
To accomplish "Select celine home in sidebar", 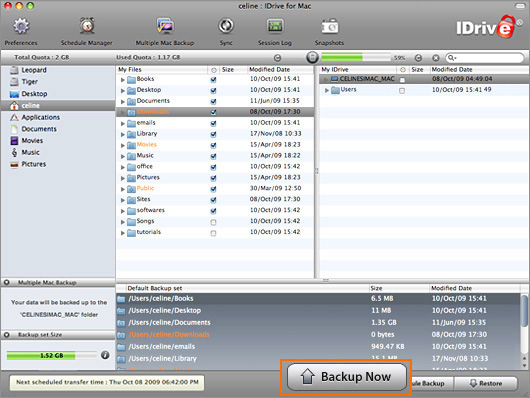I will pyautogui.click(x=58, y=106).
